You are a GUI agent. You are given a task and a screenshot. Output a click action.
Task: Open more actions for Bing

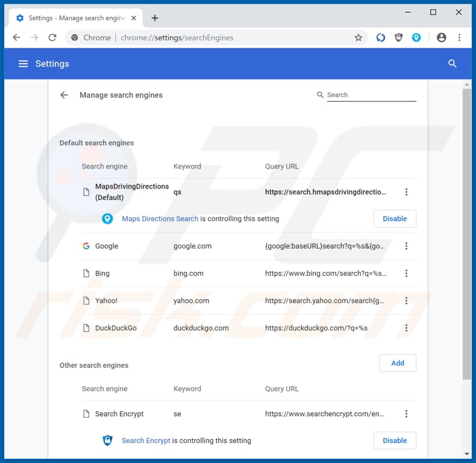click(406, 273)
